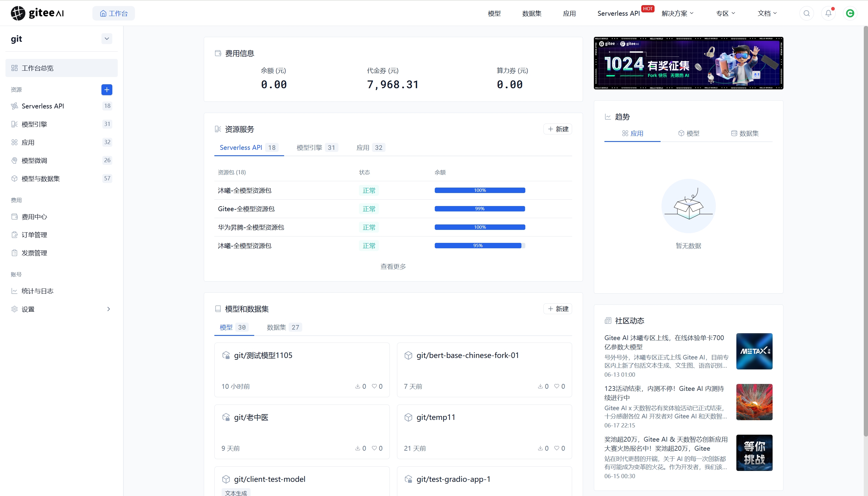
Task: Click the cube icon of git/temp11
Action: click(408, 417)
